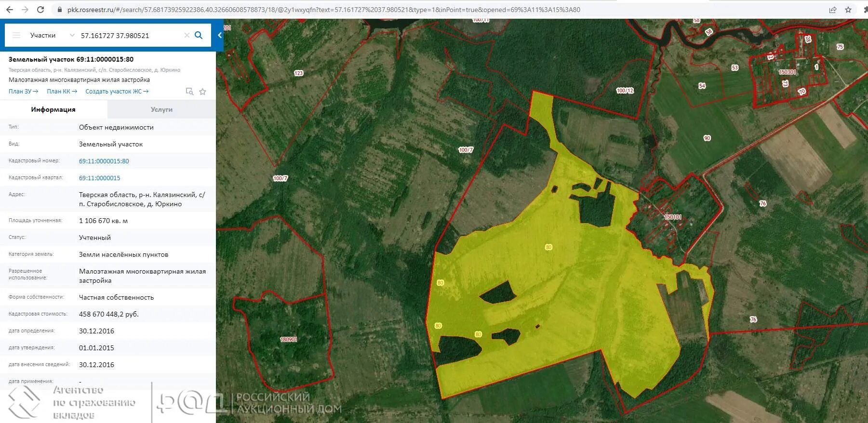868x423 pixels.
Task: Click the coordinates search input field
Action: point(130,35)
